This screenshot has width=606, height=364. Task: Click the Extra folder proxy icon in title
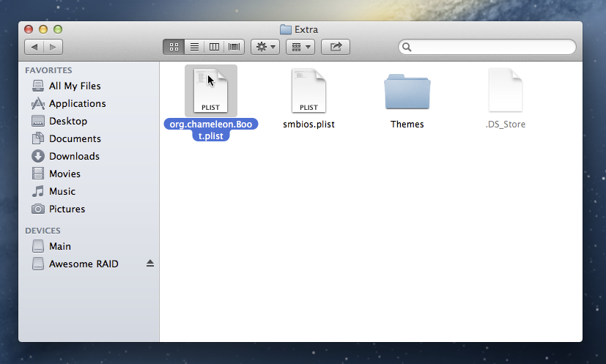286,29
